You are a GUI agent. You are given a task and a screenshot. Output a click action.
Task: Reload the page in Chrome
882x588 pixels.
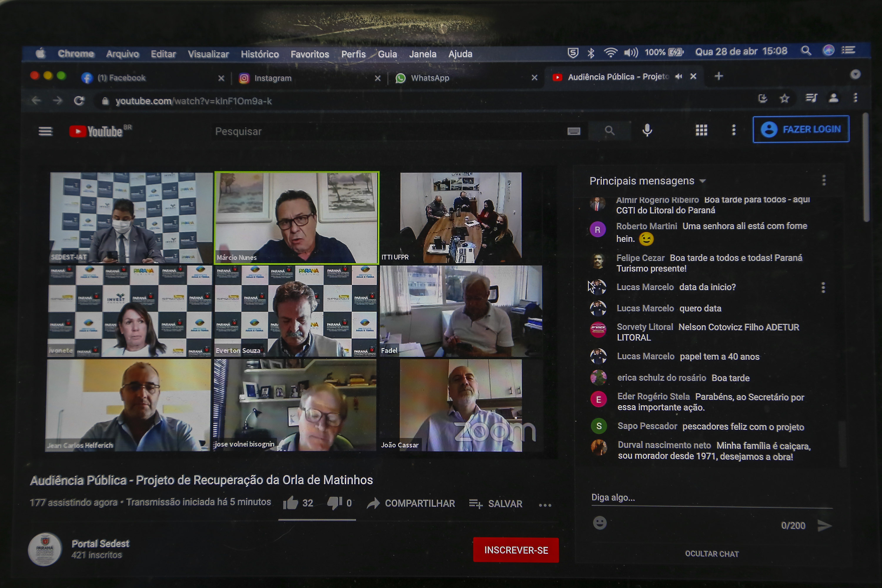pyautogui.click(x=79, y=101)
